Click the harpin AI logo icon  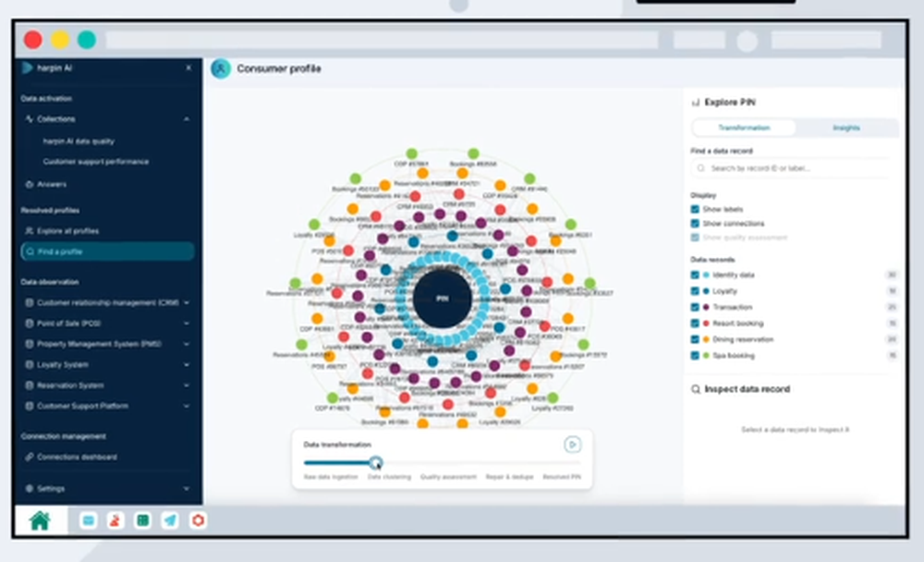27,67
